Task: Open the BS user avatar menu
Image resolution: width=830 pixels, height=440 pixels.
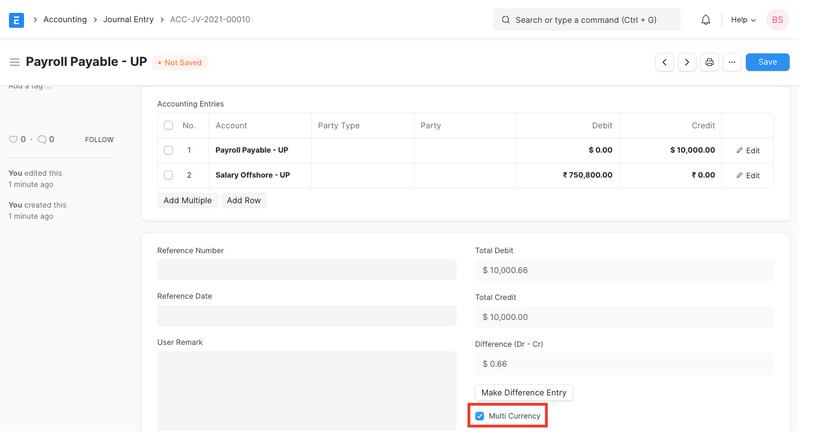Action: [x=777, y=20]
